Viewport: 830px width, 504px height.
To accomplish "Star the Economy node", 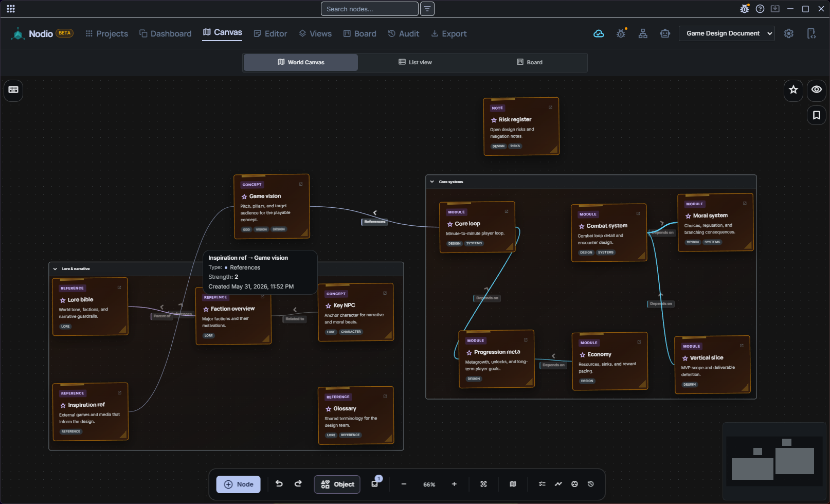I will (x=583, y=355).
